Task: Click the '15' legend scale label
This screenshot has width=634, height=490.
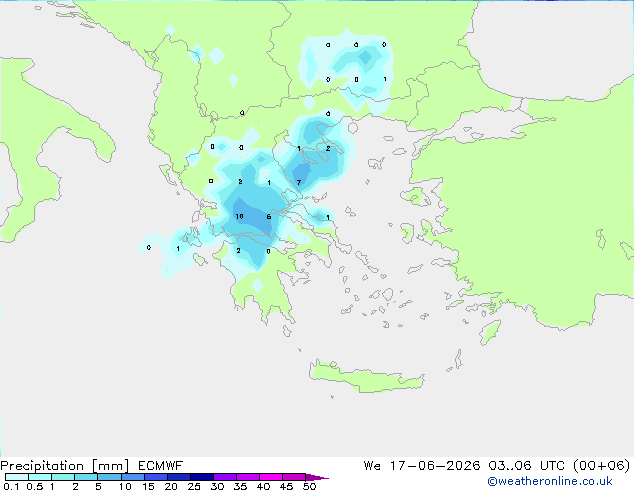Action: click(x=148, y=486)
